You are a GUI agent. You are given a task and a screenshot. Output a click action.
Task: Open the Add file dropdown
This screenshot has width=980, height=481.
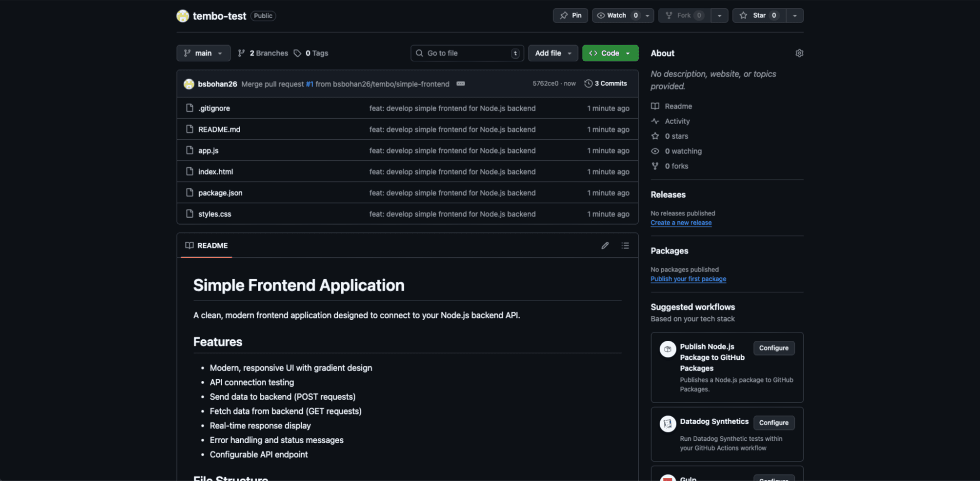pyautogui.click(x=553, y=53)
